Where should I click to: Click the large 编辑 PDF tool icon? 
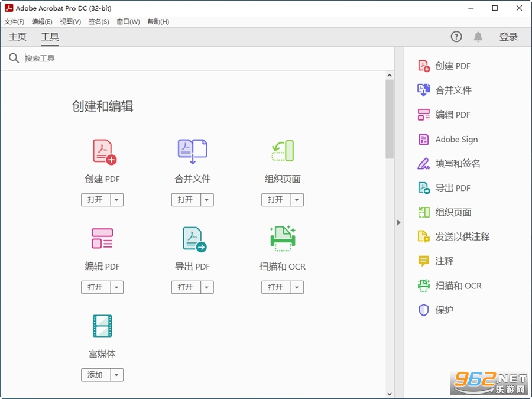102,238
